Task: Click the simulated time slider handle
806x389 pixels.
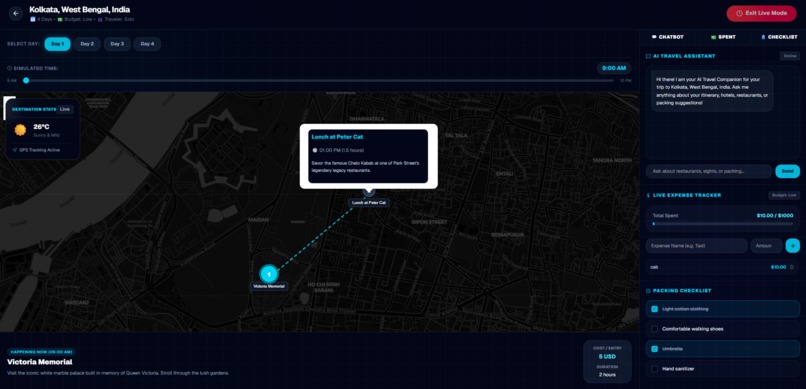Action: pyautogui.click(x=26, y=81)
